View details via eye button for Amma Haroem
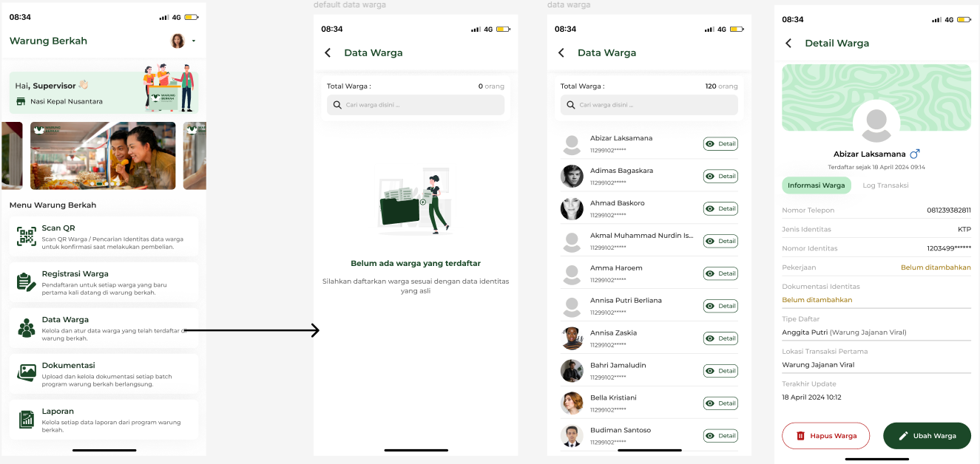Viewport: 980px width, 464px height. coord(720,273)
